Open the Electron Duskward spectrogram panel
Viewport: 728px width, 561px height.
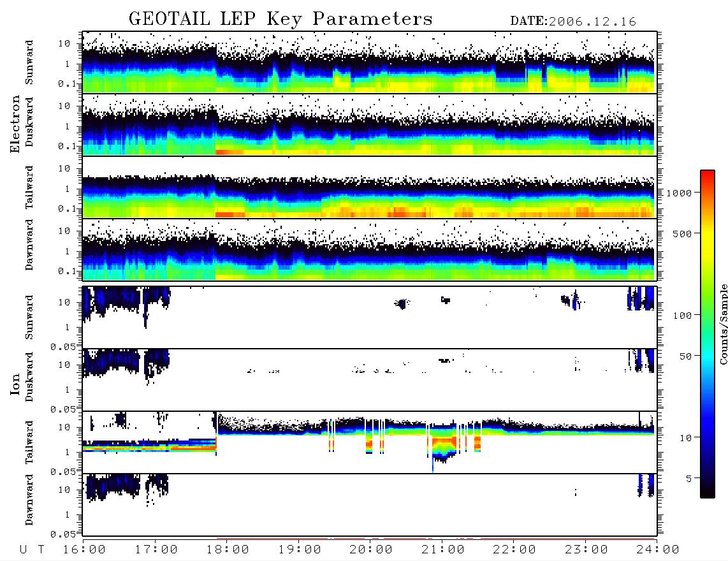[x=370, y=124]
